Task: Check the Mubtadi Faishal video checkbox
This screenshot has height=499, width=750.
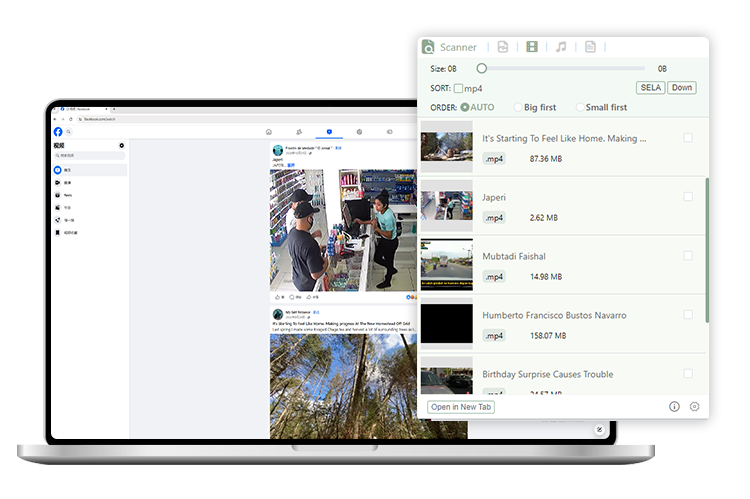Action: coord(688,255)
